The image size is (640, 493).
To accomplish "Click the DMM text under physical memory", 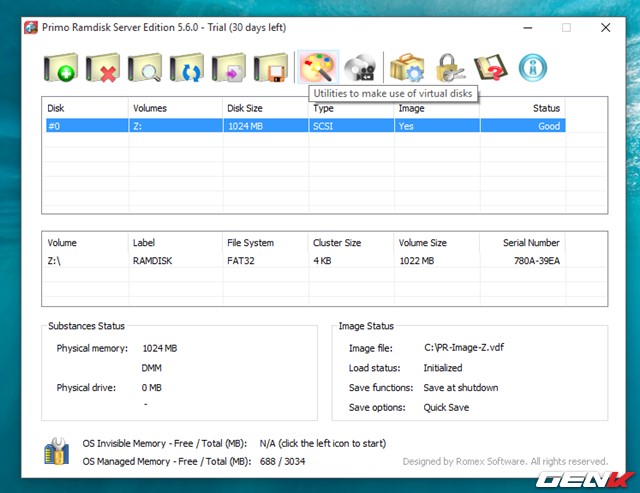I will click(x=151, y=368).
